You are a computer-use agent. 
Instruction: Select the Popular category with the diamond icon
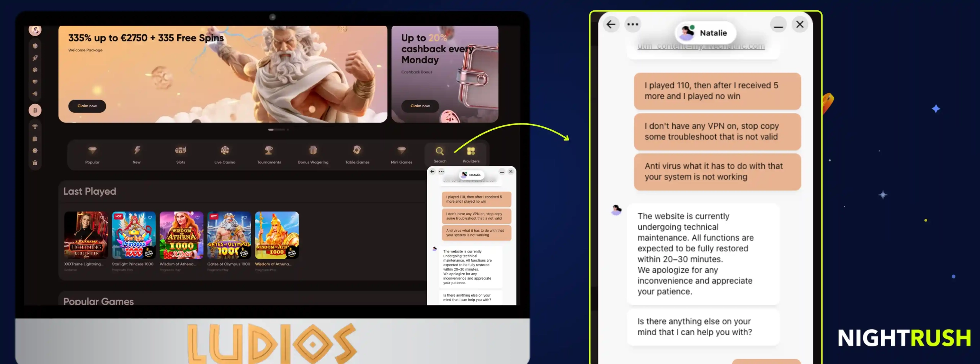tap(92, 155)
